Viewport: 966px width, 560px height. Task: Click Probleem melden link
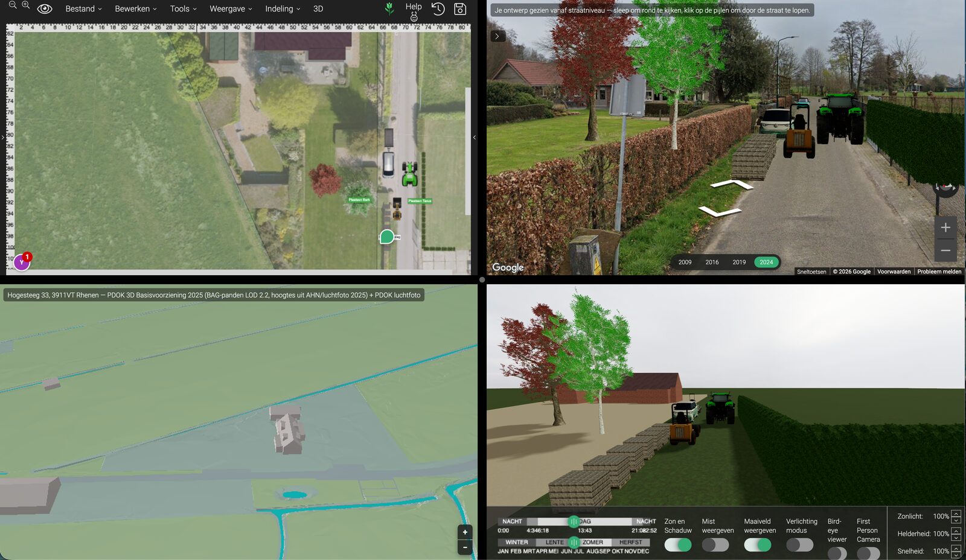[939, 272]
